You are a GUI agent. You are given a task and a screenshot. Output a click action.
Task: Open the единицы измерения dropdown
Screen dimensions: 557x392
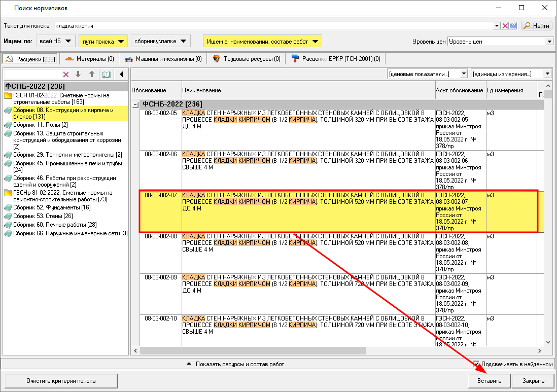(547, 74)
